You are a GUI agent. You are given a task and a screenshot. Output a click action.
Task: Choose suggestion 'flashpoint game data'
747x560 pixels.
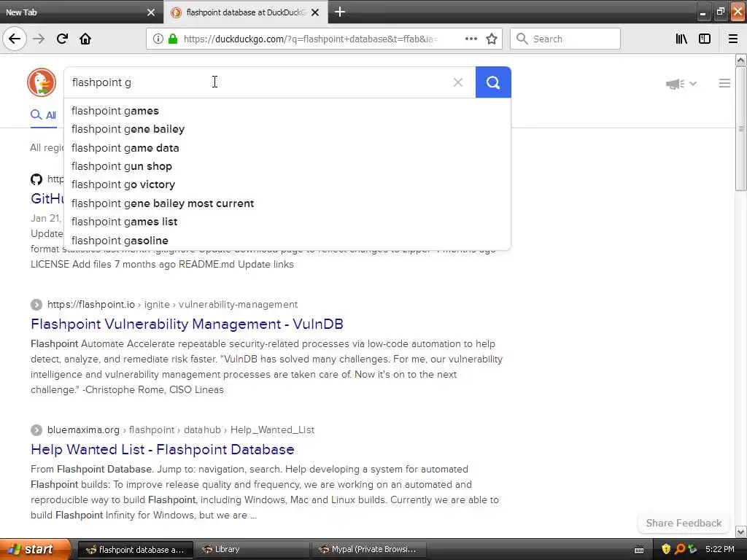point(287,148)
